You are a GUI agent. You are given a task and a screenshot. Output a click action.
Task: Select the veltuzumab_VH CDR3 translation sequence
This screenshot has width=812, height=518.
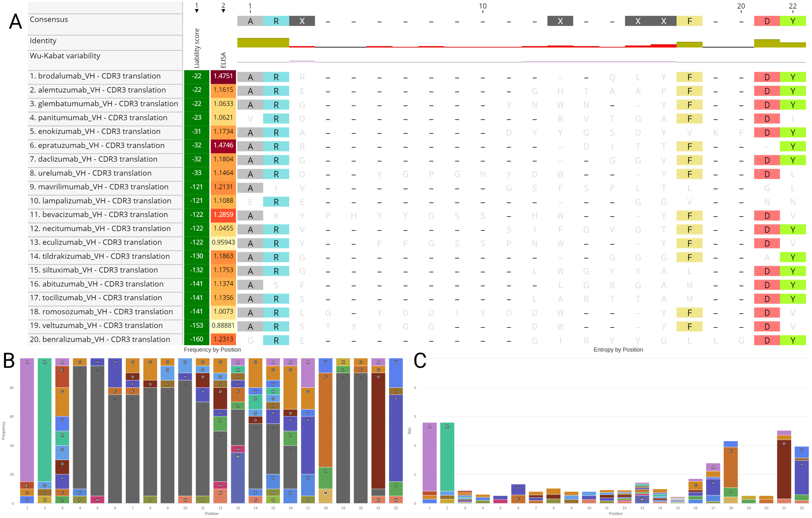click(96, 325)
